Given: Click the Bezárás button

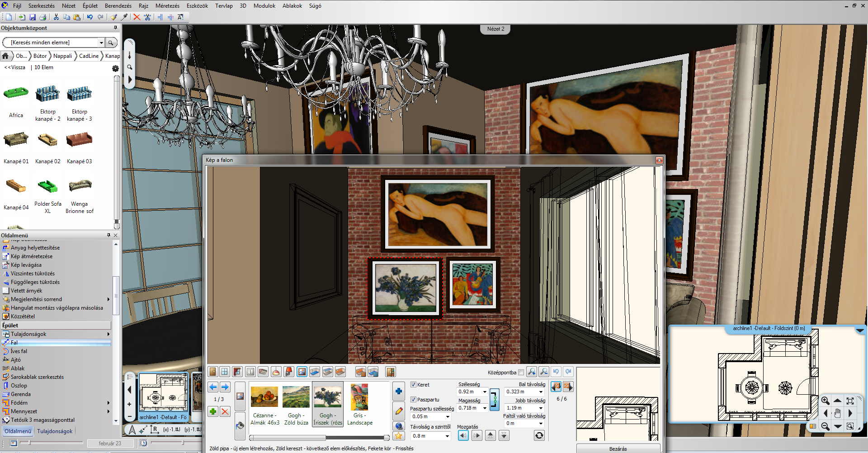Looking at the screenshot, I should pyautogui.click(x=618, y=449).
